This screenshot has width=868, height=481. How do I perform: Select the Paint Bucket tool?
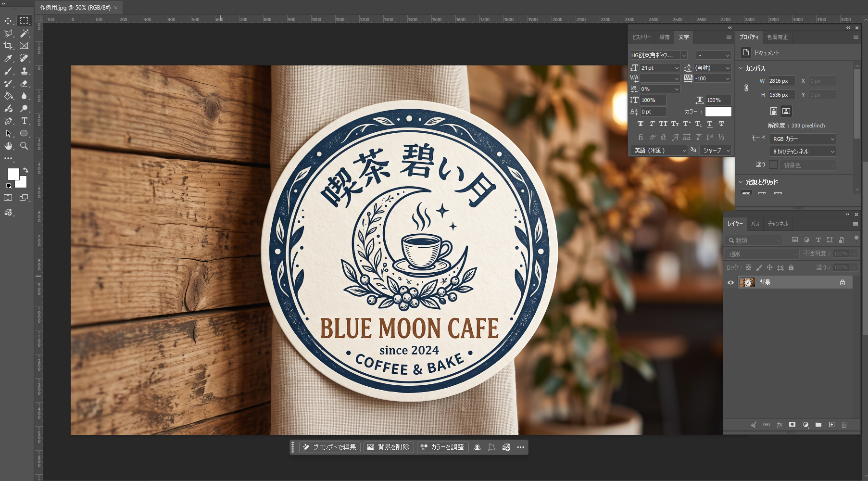click(8, 96)
